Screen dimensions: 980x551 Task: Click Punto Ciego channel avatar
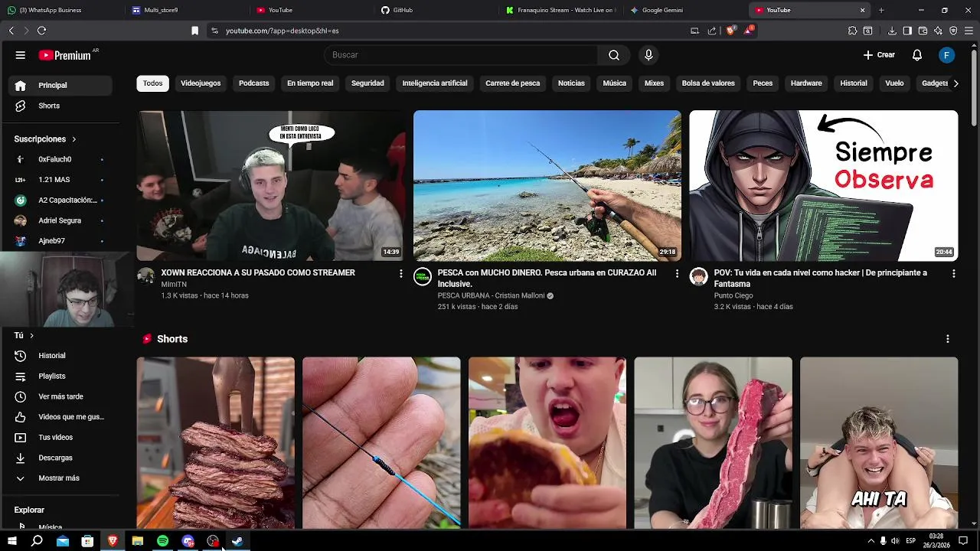coord(698,276)
